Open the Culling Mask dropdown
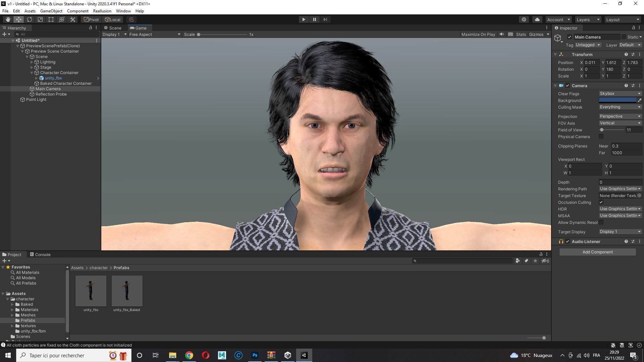This screenshot has width=644, height=362. point(620,107)
